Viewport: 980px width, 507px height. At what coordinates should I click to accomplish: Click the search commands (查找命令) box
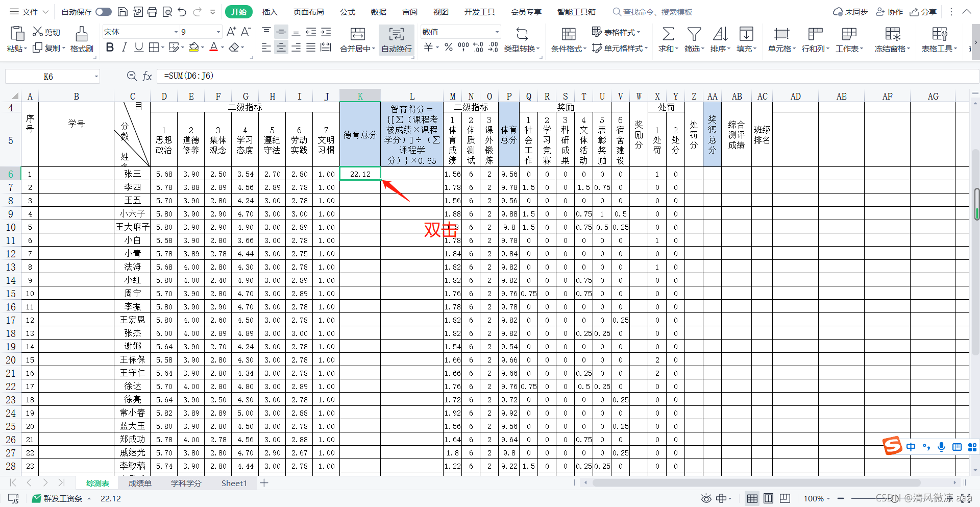tap(653, 12)
